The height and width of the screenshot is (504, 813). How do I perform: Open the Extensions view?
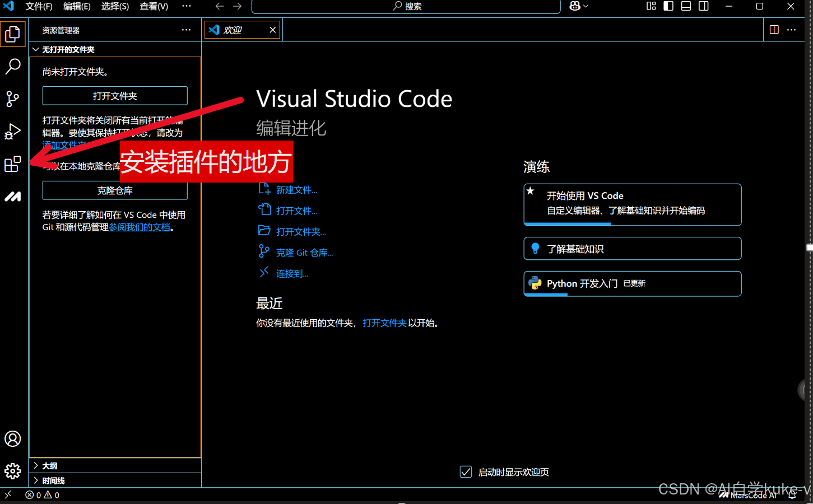click(x=13, y=164)
